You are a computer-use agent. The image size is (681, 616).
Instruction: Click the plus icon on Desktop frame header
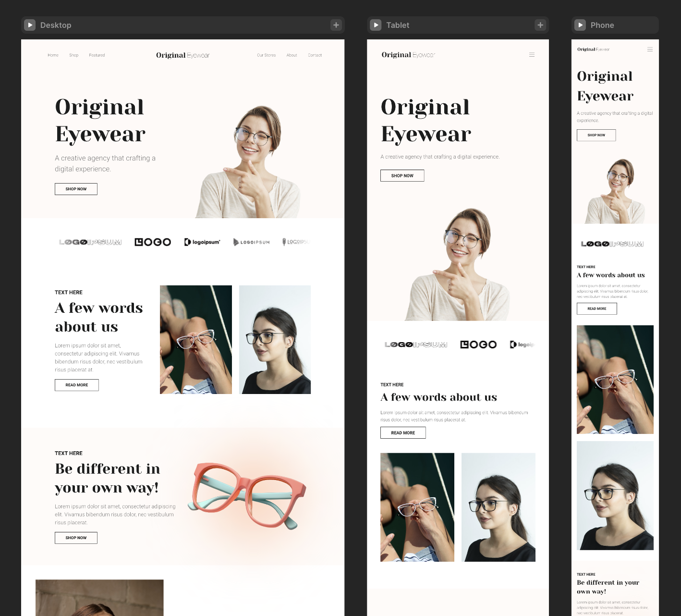336,25
